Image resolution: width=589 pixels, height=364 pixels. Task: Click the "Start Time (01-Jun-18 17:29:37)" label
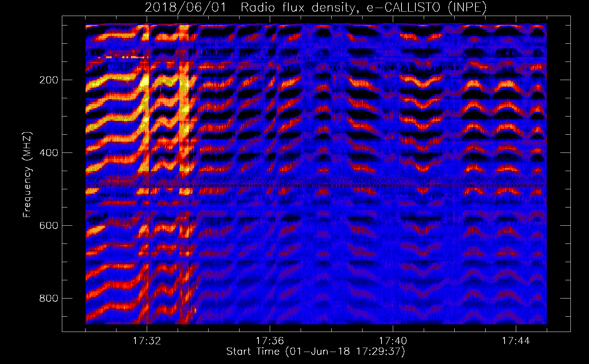click(x=316, y=352)
